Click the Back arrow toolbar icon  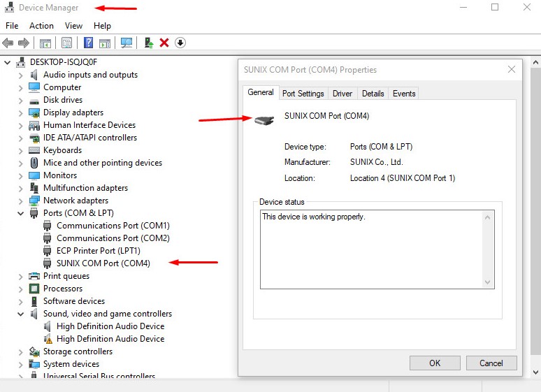pos(8,43)
